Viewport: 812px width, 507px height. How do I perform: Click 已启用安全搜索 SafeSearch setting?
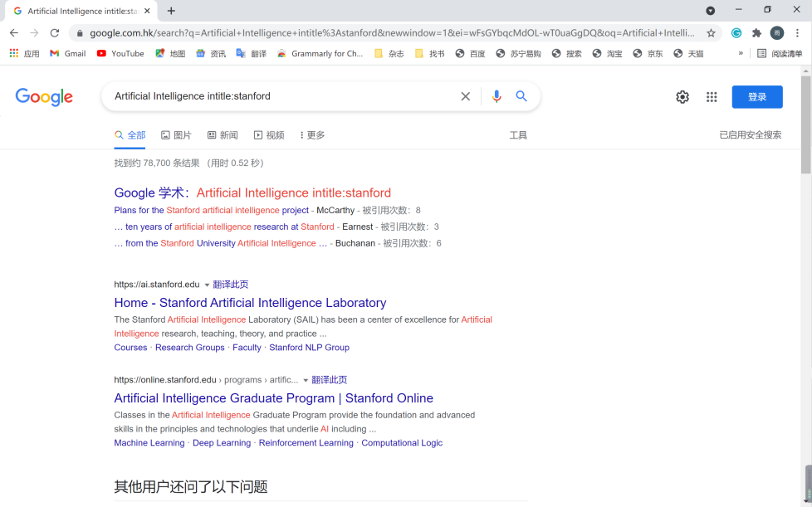point(751,135)
